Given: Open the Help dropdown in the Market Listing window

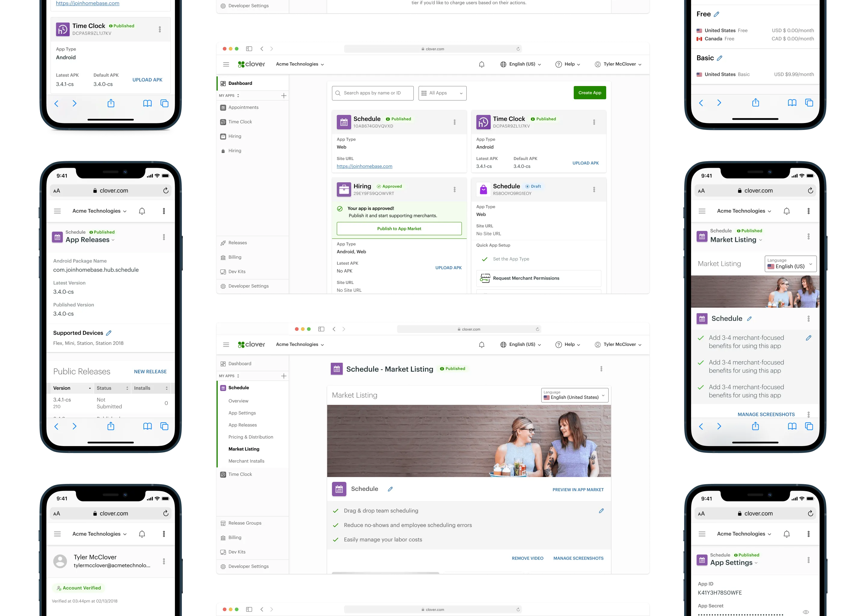Looking at the screenshot, I should 568,344.
